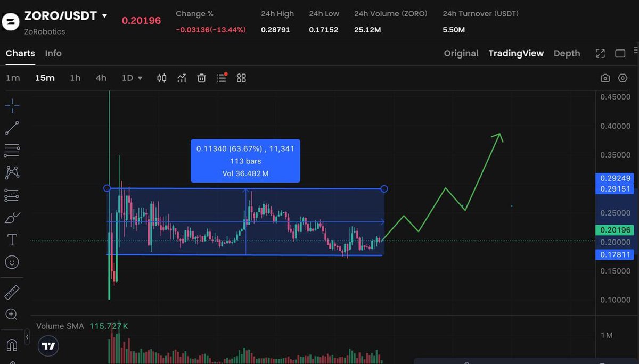The width and height of the screenshot is (639, 364).
Task: Click the trash can remove drawings icon
Action: tap(202, 78)
